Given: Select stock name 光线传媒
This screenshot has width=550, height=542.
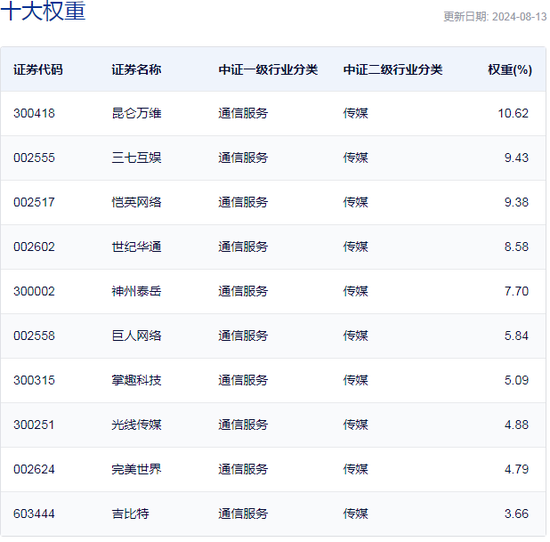Looking at the screenshot, I should tap(136, 425).
